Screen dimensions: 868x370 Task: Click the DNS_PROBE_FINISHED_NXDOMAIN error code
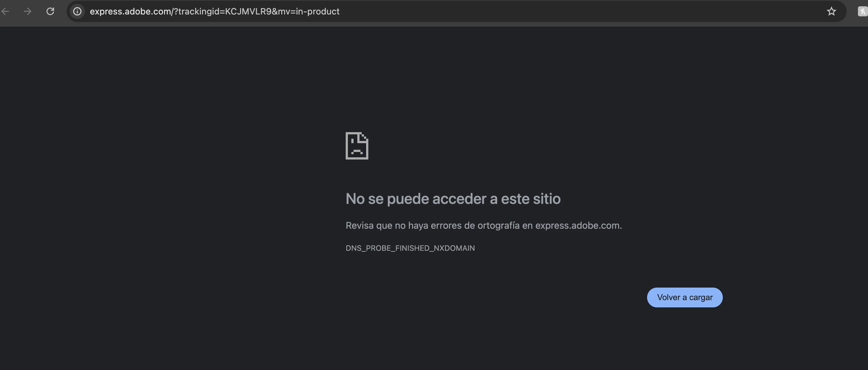click(x=410, y=248)
